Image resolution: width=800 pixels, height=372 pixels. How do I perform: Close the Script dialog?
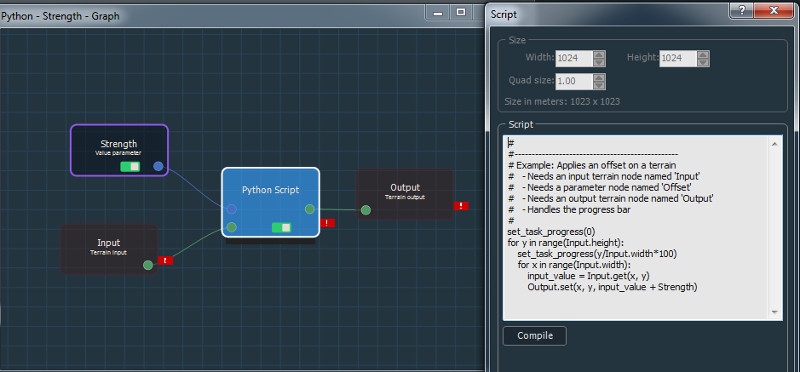click(773, 10)
